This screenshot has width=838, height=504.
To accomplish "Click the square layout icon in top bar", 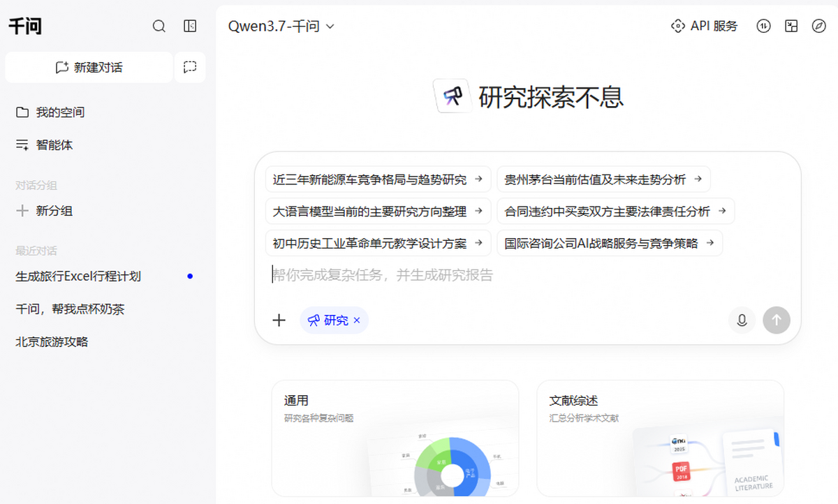I will (x=791, y=27).
